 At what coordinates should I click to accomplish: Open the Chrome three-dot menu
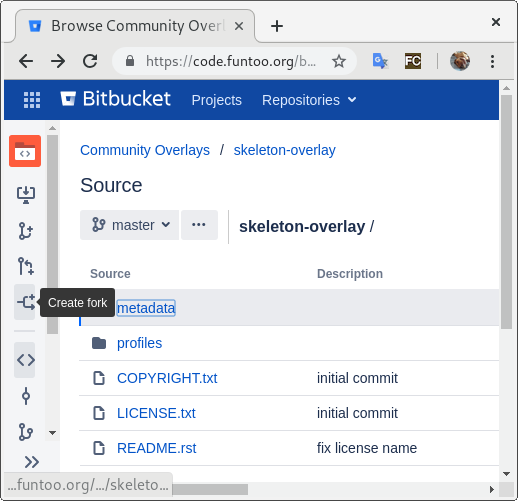[492, 61]
